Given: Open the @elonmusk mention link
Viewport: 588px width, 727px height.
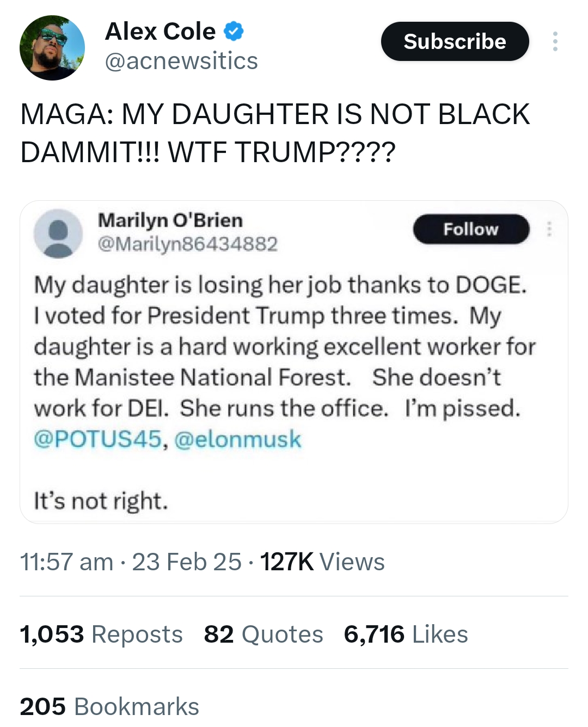Looking at the screenshot, I should [237, 439].
